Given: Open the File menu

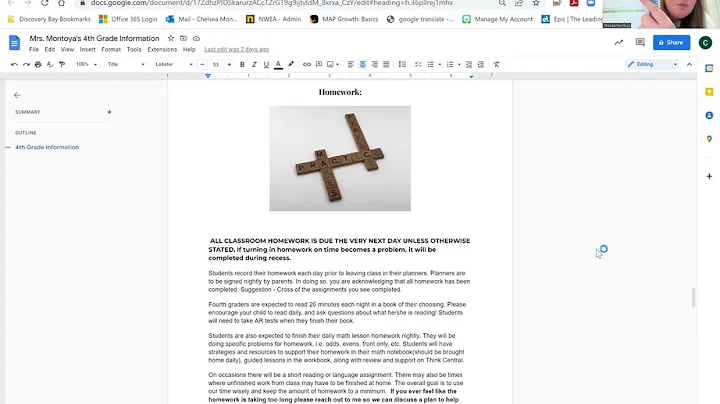Looking at the screenshot, I should tap(34, 49).
